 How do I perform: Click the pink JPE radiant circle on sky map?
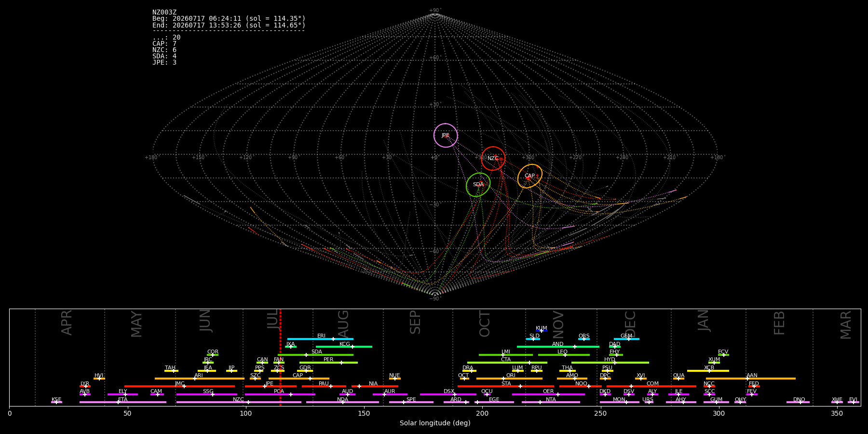pos(446,136)
